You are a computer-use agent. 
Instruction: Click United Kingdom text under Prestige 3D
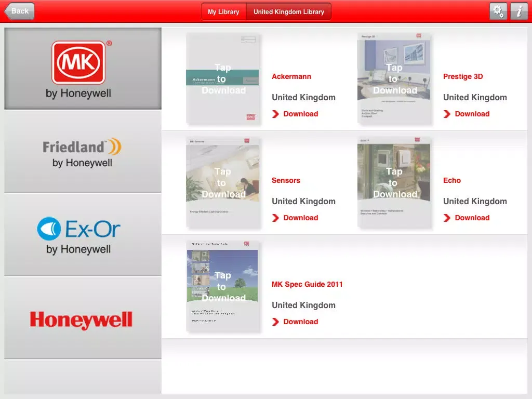pyautogui.click(x=475, y=98)
